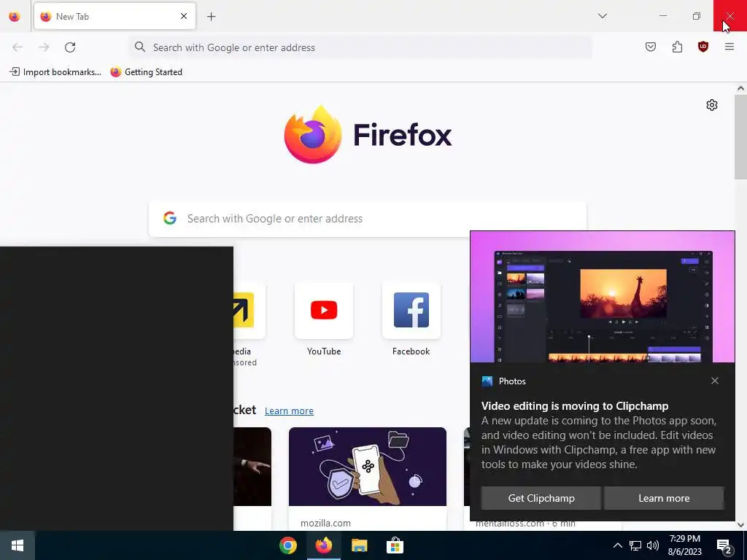Viewport: 747px width, 560px height.
Task: Show hidden system tray icons
Action: pos(617,545)
